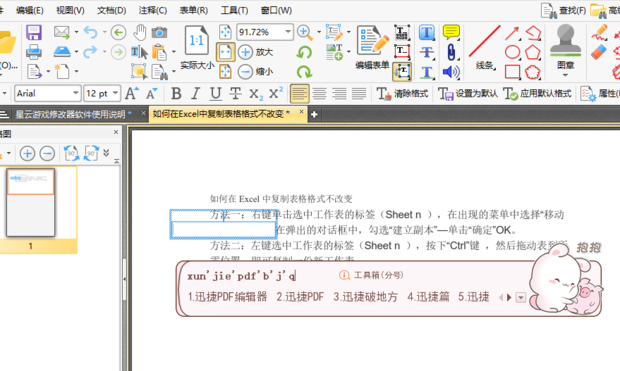Image resolution: width=620 pixels, height=371 pixels.
Task: Select page 1 thumbnail
Action: [30, 203]
